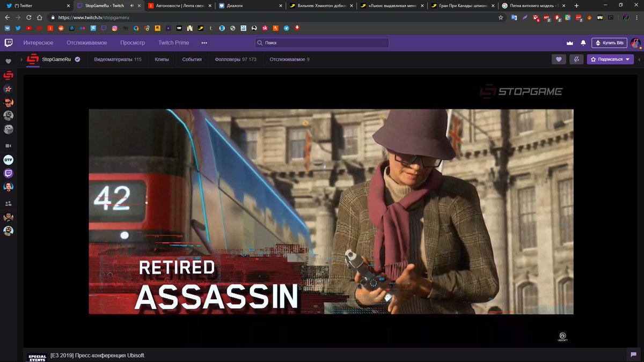Open the ... more menu next to Twitch Prime

(x=203, y=42)
